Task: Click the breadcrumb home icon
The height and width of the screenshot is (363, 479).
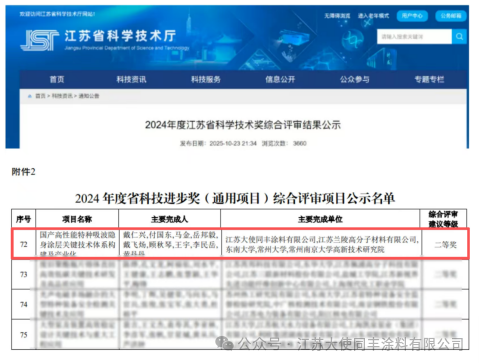Action: tap(30, 96)
